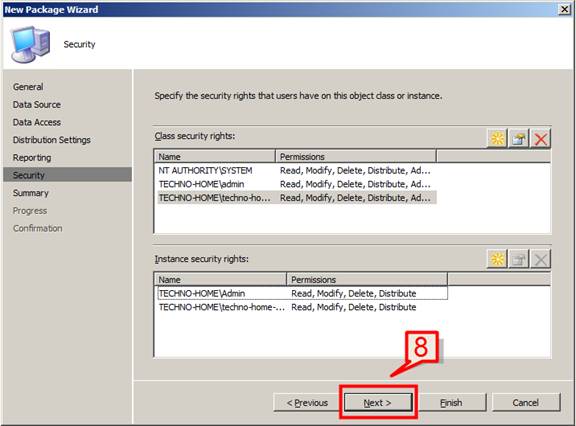Open properties icon for class security rights
Image resolution: width=576 pixels, height=426 pixels.
pos(519,138)
